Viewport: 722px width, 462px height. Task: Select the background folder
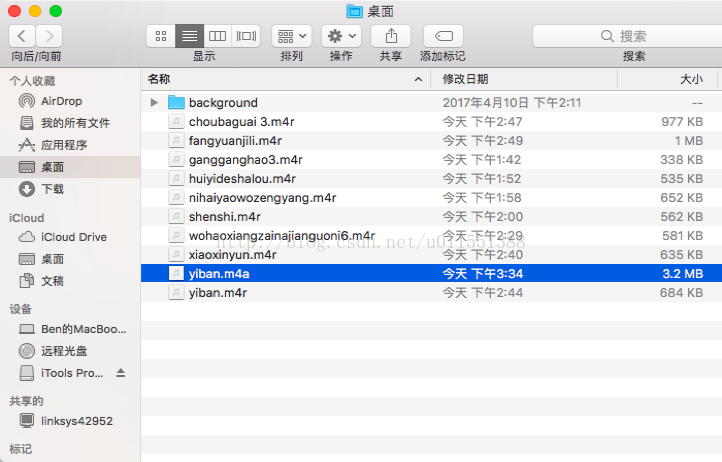click(x=431, y=103)
